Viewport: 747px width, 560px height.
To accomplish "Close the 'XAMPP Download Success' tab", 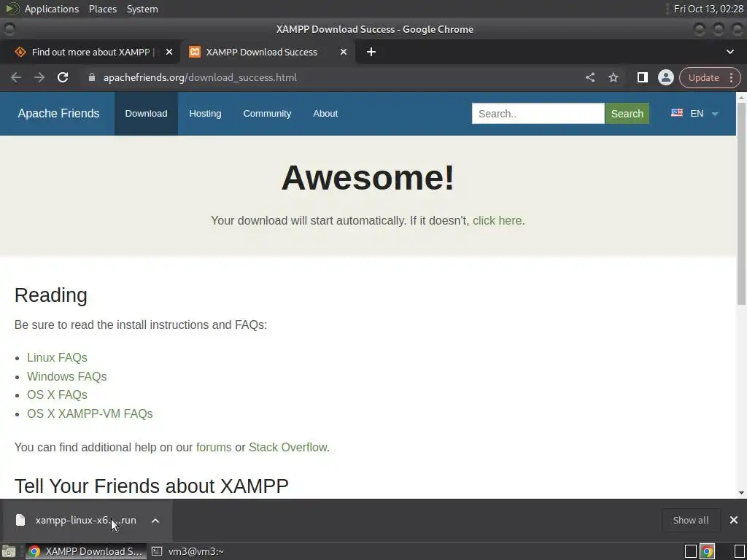I will tap(344, 52).
